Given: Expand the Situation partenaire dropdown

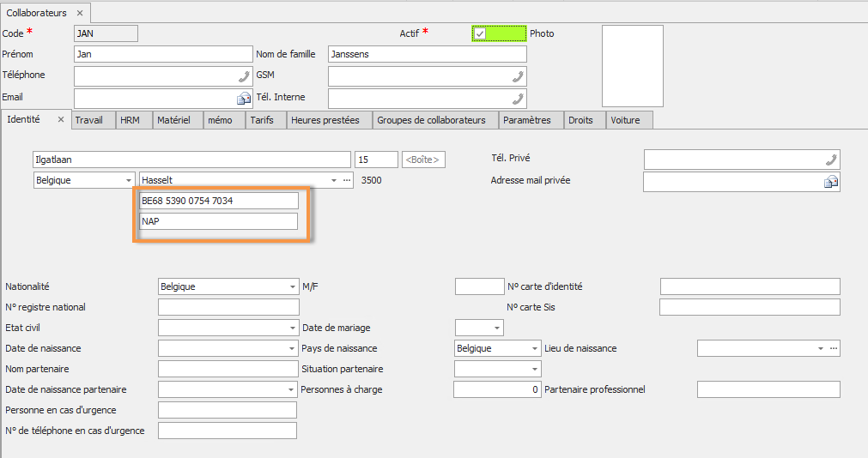Looking at the screenshot, I should (535, 369).
